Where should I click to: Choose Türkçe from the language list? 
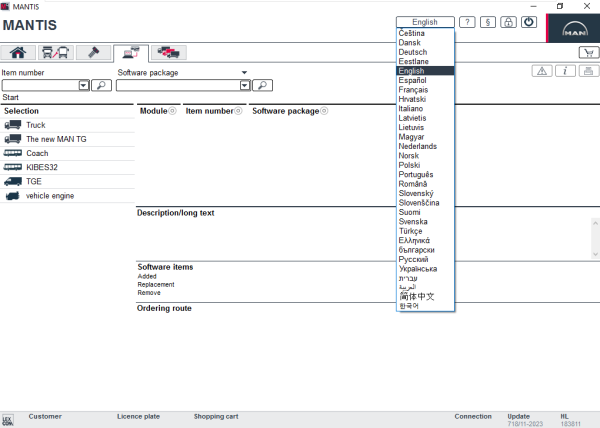click(425, 231)
